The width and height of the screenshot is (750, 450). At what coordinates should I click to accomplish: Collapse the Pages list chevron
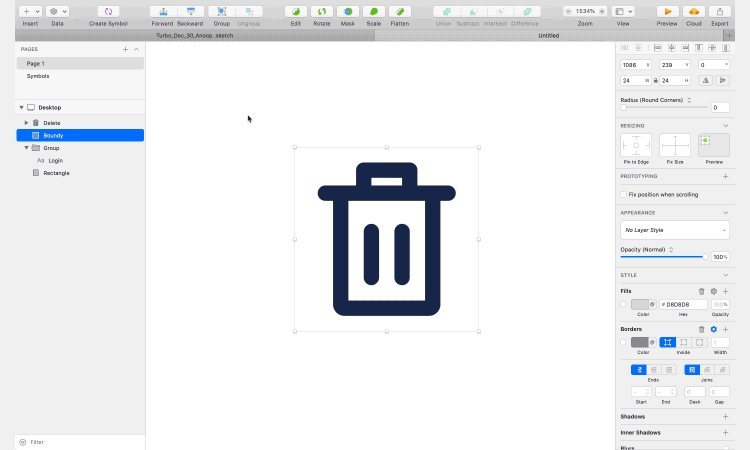[136, 49]
